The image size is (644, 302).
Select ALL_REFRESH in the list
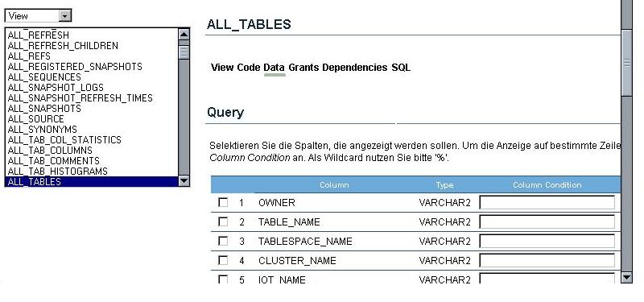[38, 35]
